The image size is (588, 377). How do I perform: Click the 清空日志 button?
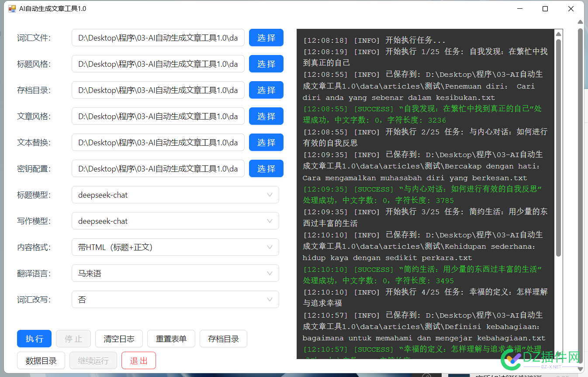click(x=119, y=339)
